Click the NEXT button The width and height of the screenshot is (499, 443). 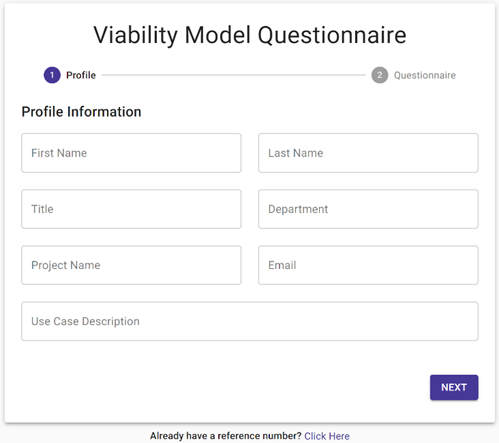point(454,387)
